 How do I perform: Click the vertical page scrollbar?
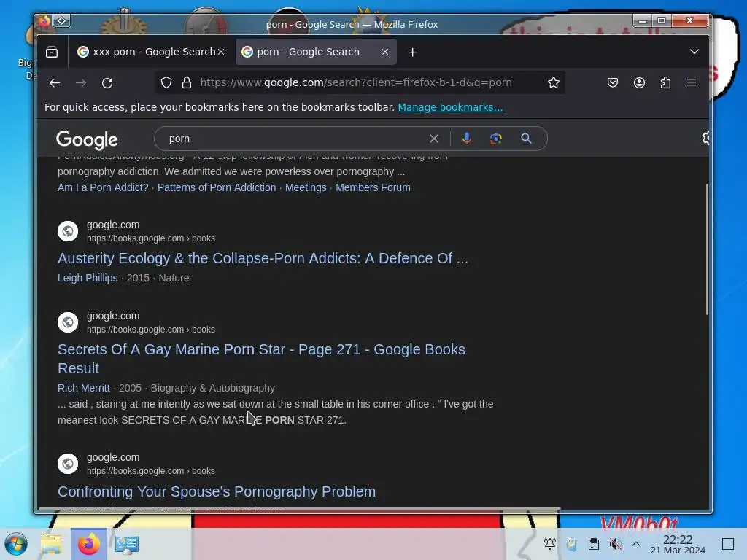707,249
